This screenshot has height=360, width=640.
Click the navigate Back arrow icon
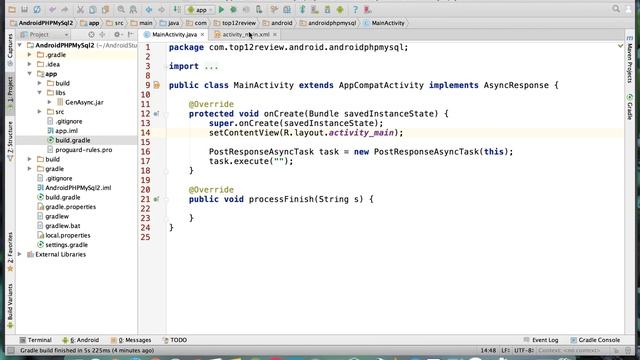pyautogui.click(x=149, y=9)
